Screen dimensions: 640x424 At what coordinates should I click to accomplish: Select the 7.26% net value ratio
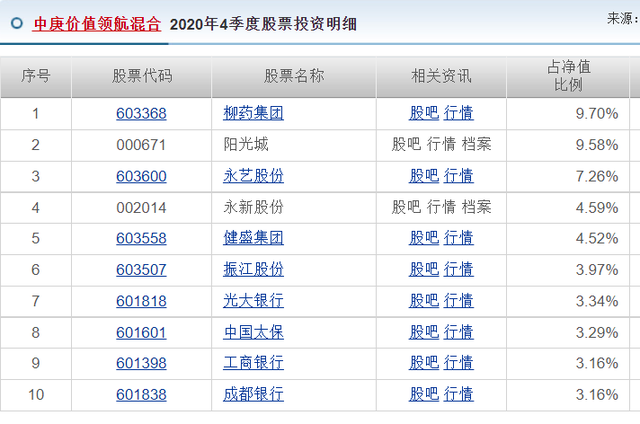tap(597, 176)
